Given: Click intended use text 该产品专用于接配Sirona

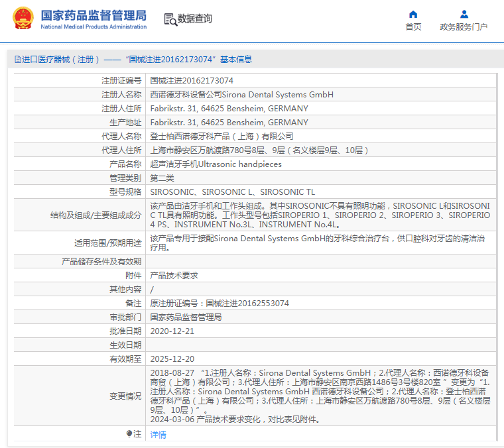Looking at the screenshot, I should [318, 243].
